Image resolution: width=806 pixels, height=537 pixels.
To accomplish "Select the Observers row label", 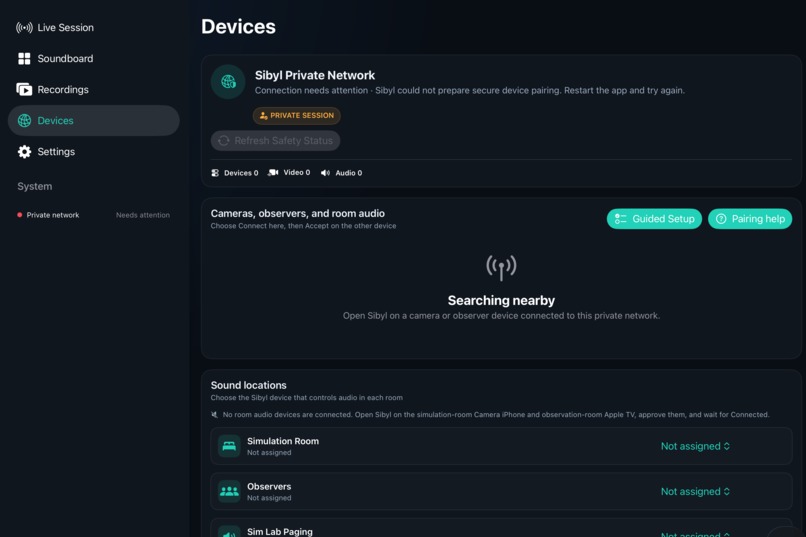I will click(x=269, y=487).
